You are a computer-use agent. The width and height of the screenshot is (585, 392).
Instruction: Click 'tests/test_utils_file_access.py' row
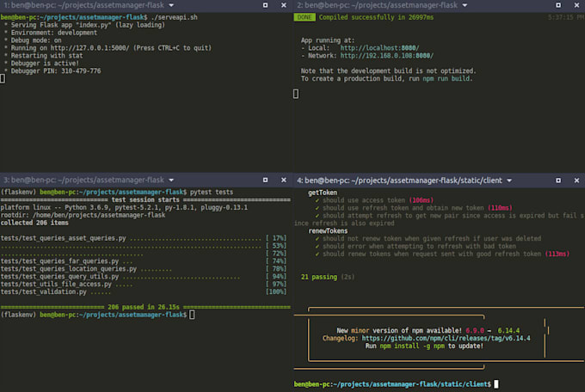[x=144, y=285]
